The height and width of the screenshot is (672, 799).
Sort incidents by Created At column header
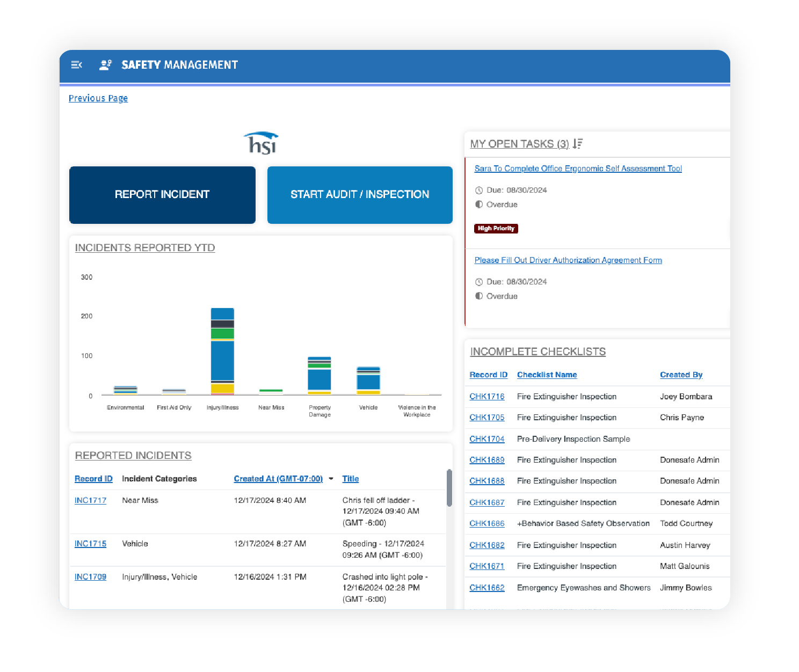coord(278,479)
